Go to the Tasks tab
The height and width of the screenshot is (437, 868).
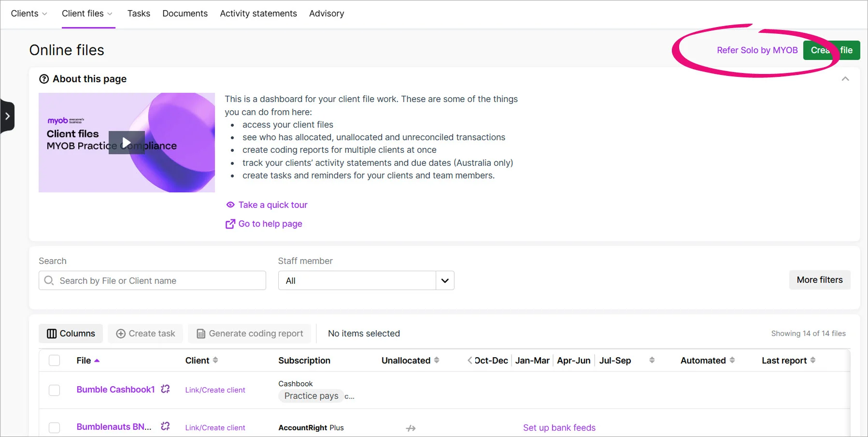click(x=139, y=14)
